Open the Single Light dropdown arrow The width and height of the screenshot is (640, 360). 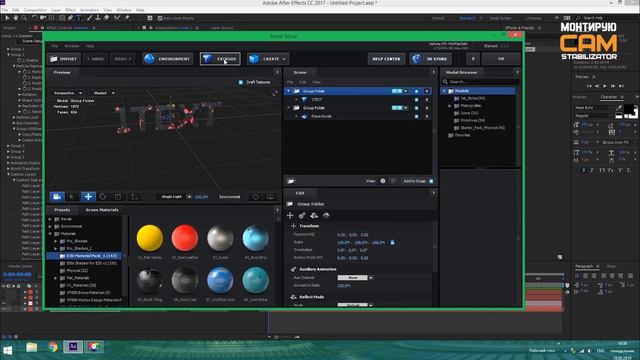[x=189, y=197]
